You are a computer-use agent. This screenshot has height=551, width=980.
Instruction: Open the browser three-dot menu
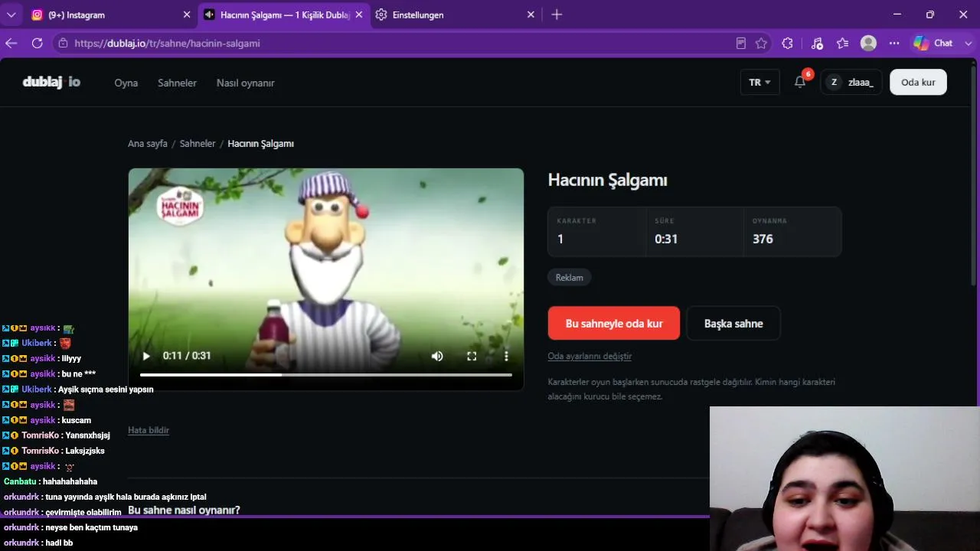(x=894, y=44)
